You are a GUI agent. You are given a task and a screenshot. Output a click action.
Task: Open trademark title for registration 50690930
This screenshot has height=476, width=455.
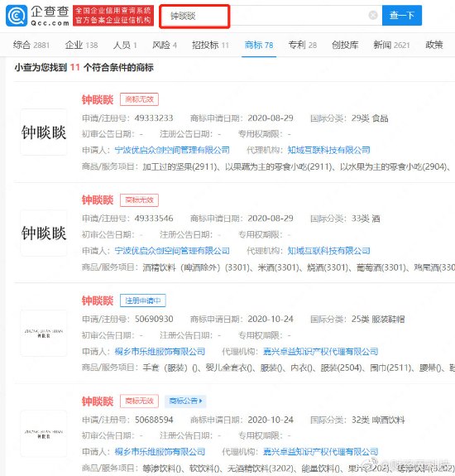click(98, 301)
